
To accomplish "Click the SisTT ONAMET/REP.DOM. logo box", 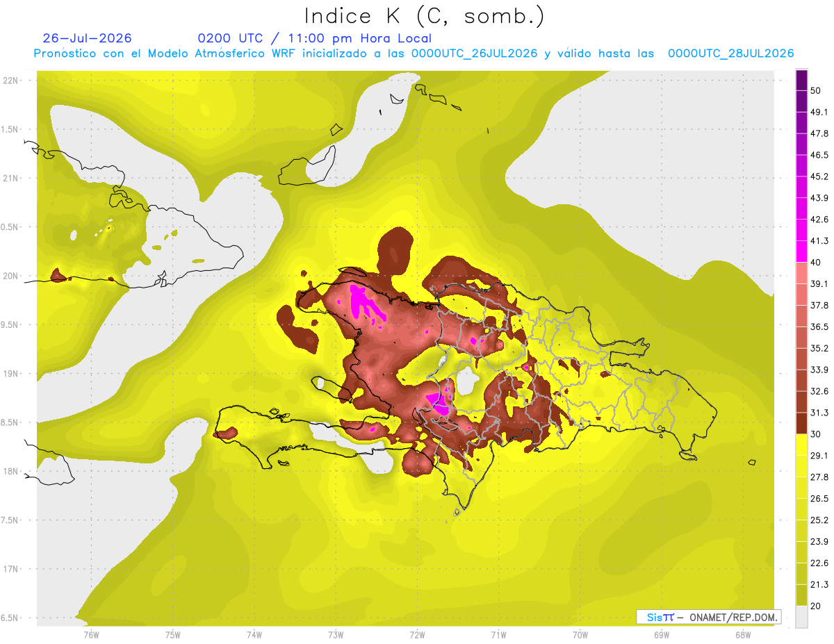I will coord(708,617).
